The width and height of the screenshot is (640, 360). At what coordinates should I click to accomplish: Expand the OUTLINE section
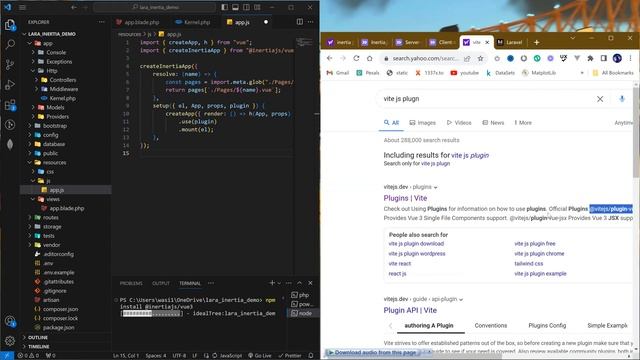(38, 338)
